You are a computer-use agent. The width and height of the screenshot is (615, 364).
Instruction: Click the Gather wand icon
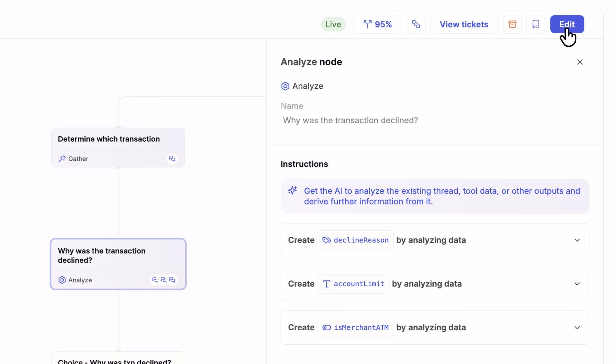62,159
